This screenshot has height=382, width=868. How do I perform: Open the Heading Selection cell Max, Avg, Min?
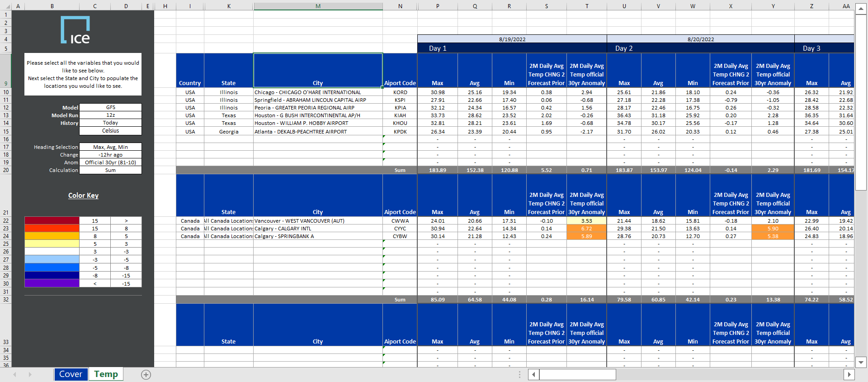pos(110,147)
